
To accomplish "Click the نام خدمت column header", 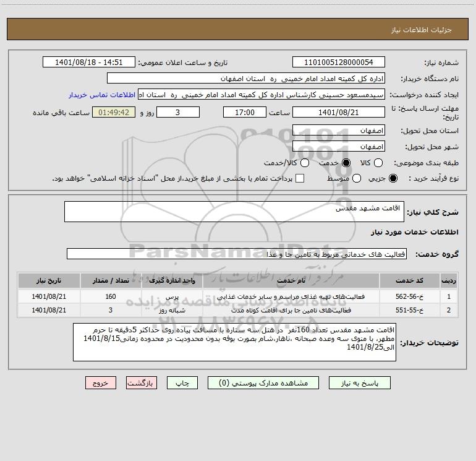I will pos(291,280).
